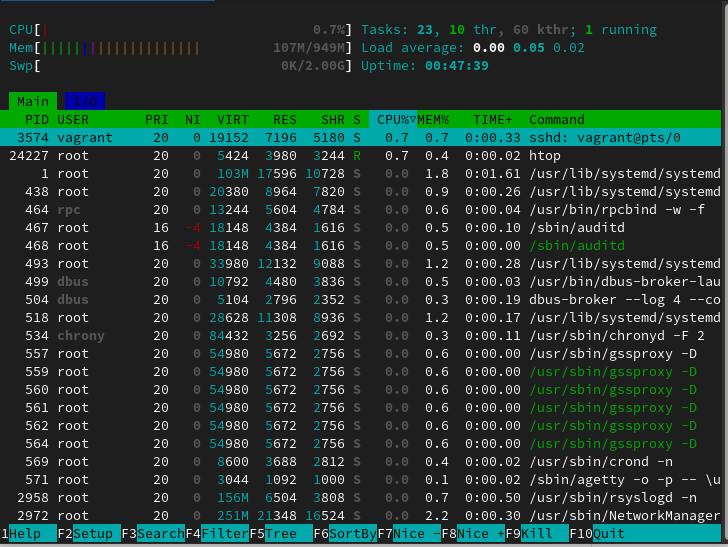Select the /sbin/agetty process row
Viewport: 728px width, 547px height.
tap(360, 480)
